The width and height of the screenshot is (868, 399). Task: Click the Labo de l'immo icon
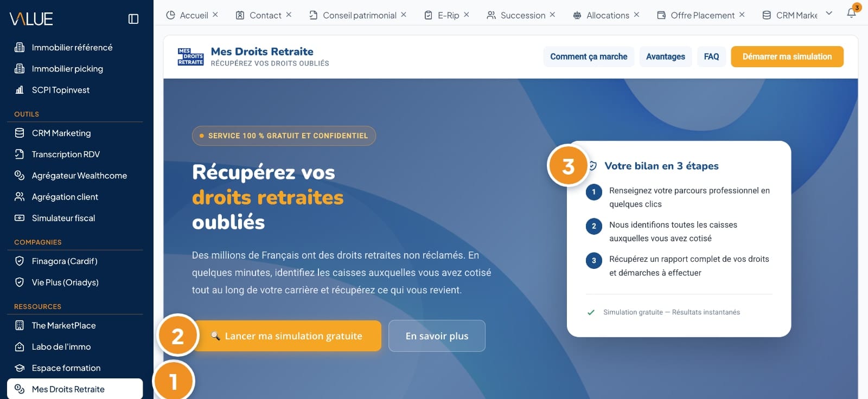pyautogui.click(x=20, y=347)
